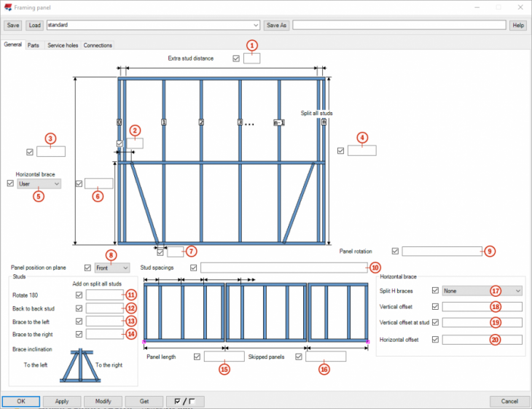The height and width of the screenshot is (409, 532).
Task: Toggle the Extra stud distance checkbox
Action: click(x=236, y=59)
